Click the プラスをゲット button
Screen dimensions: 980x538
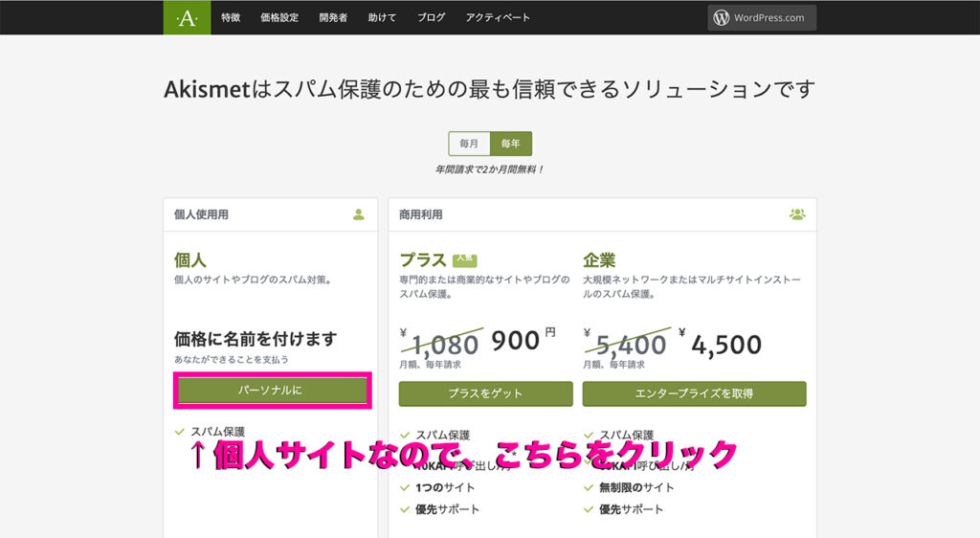point(485,393)
